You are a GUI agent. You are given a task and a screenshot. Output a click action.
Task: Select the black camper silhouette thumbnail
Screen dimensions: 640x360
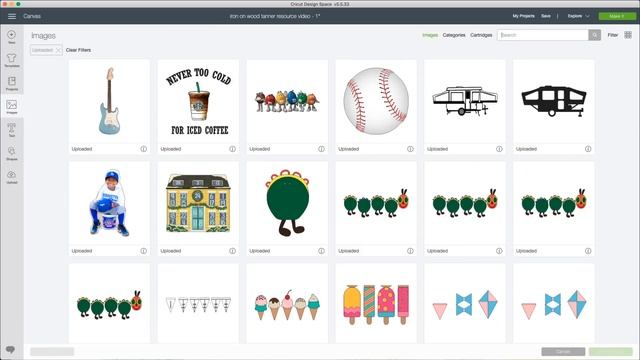click(x=554, y=101)
